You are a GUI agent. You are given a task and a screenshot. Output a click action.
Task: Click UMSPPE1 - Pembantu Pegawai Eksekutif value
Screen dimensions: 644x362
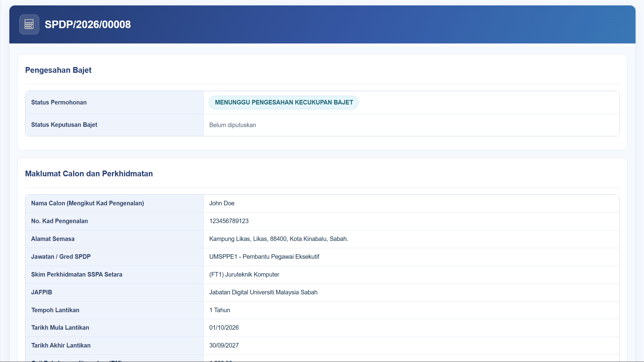click(264, 257)
